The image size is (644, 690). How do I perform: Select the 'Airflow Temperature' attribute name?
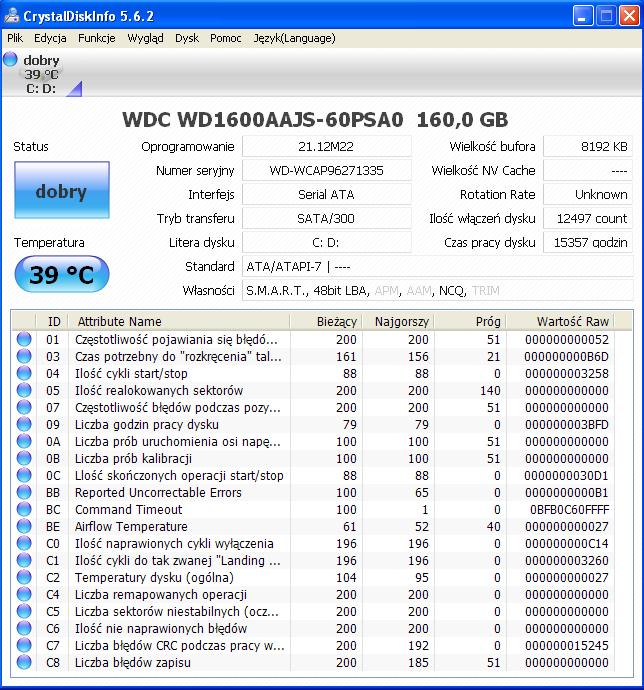(131, 526)
